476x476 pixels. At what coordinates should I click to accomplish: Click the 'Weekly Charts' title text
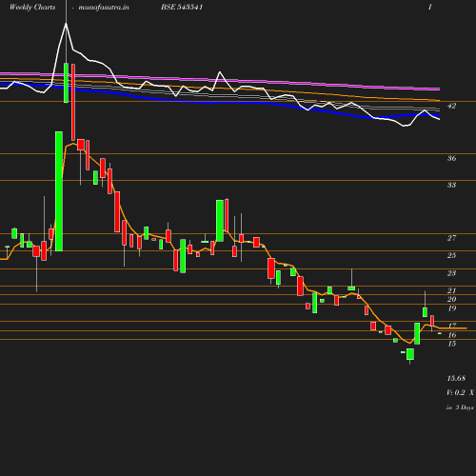click(x=32, y=7)
